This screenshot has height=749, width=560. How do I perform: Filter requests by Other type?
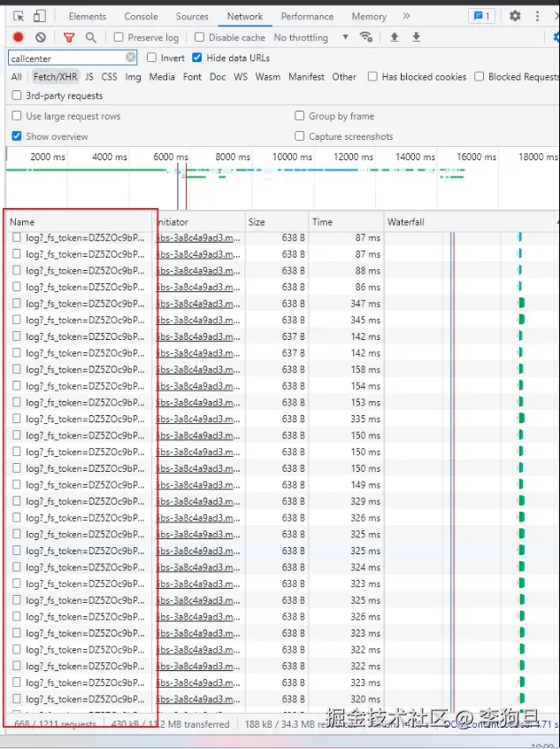point(344,77)
